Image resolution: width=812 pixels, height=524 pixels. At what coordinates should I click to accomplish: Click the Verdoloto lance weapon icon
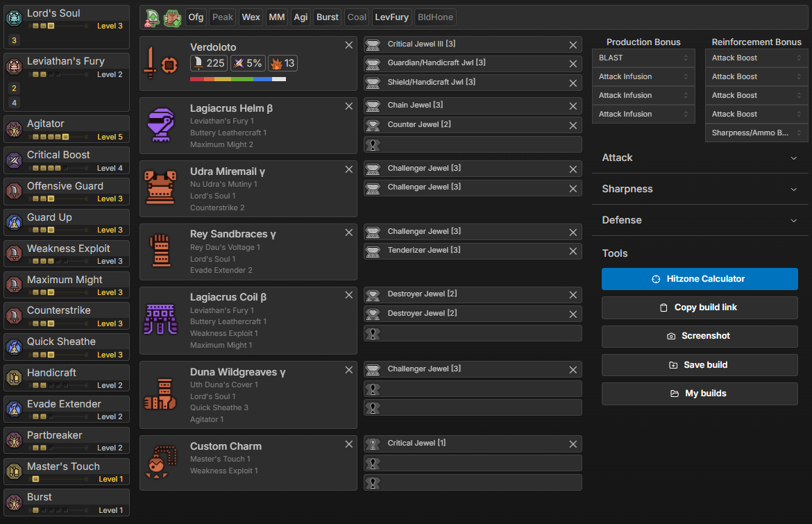(x=160, y=63)
